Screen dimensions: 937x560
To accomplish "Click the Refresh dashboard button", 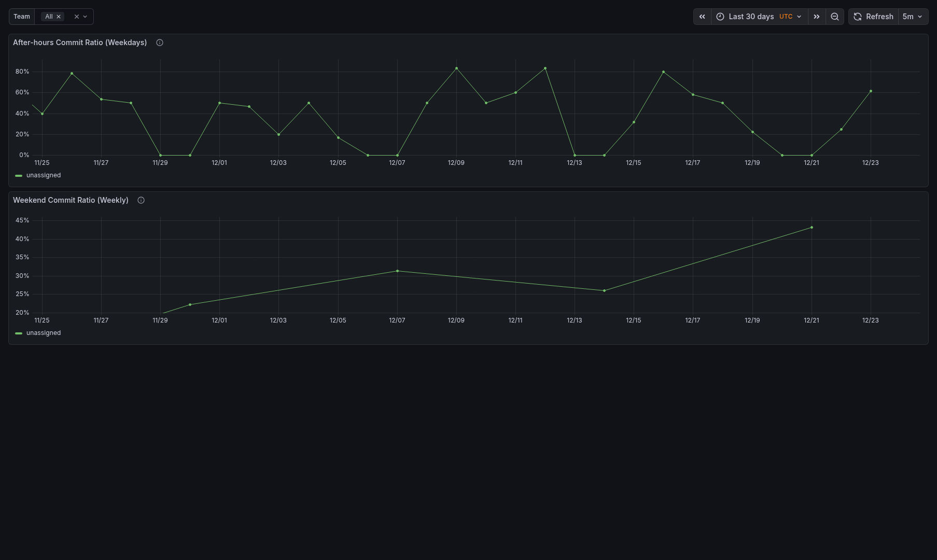I will click(x=874, y=17).
